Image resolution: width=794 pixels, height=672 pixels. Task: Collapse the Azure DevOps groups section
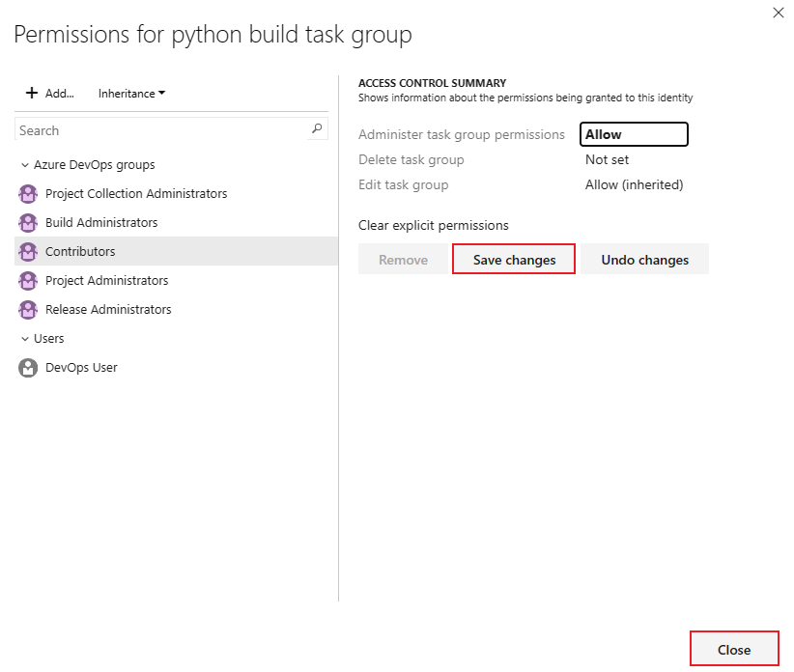[25, 165]
